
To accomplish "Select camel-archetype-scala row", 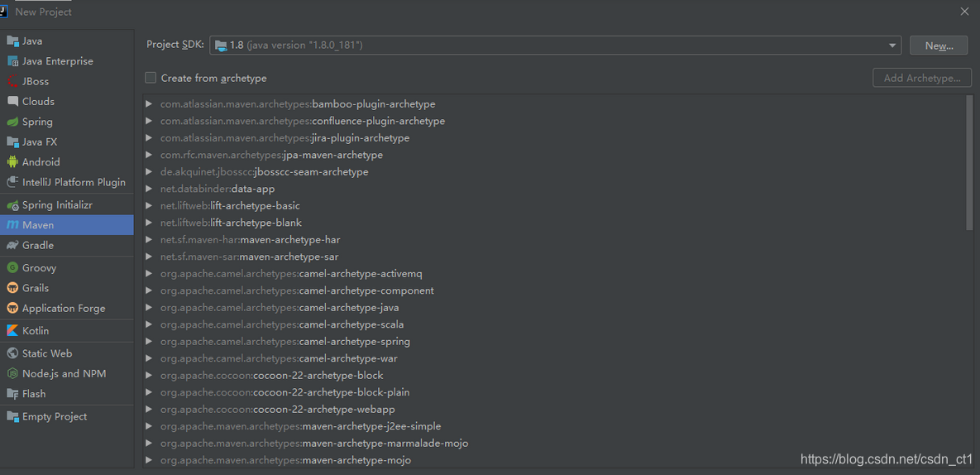I will coord(554,324).
